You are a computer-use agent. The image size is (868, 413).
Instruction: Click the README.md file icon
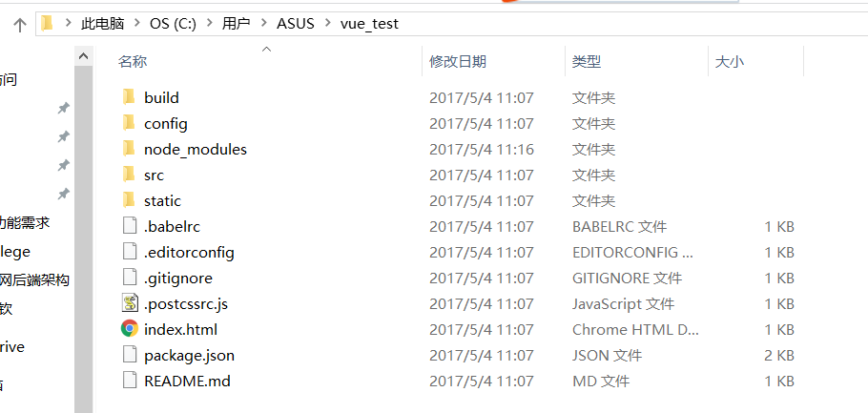[x=130, y=381]
